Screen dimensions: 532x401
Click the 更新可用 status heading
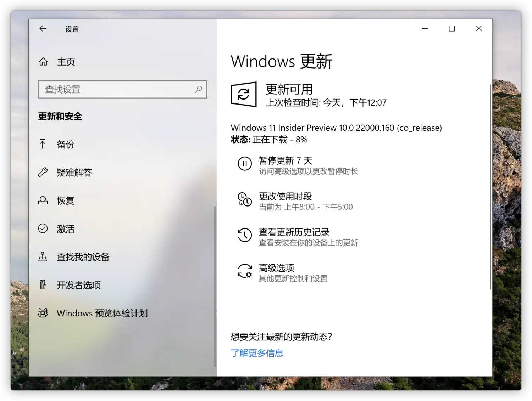[289, 89]
